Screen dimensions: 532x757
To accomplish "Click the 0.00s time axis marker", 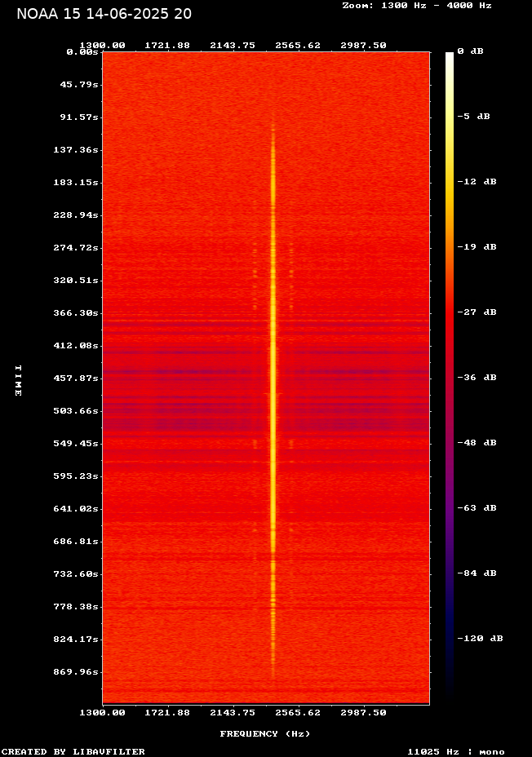I will tap(83, 51).
